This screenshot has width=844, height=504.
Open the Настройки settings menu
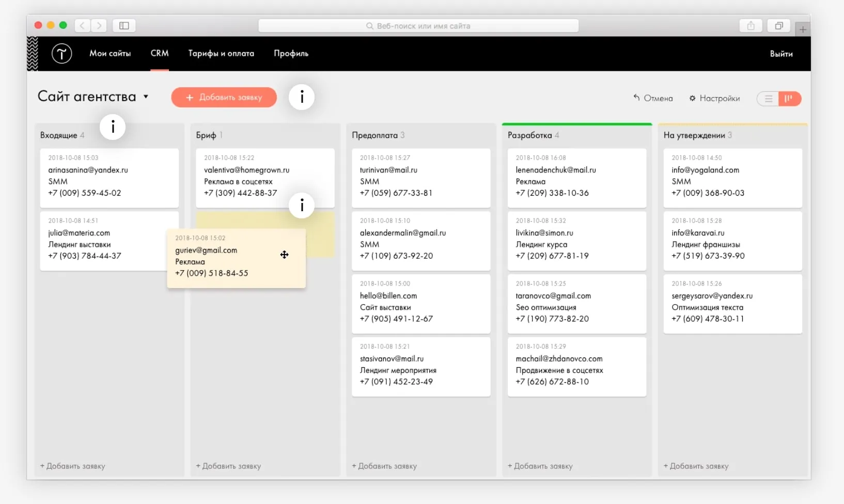tap(714, 98)
